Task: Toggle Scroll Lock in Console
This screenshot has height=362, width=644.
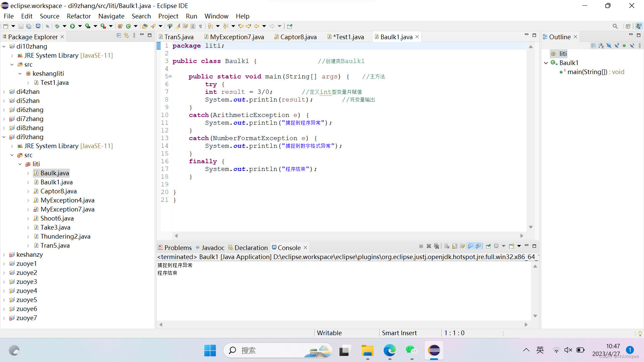Action: point(454,246)
